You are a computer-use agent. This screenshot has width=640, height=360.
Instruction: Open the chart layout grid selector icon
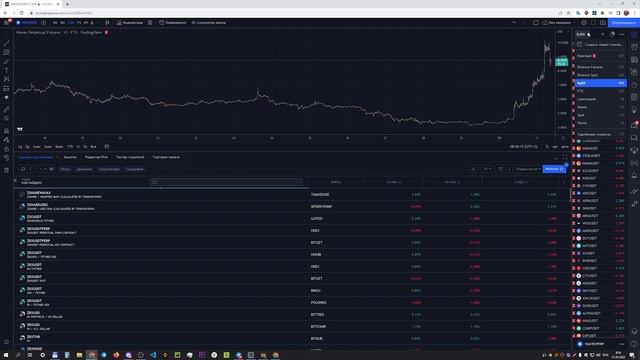pyautogui.click(x=536, y=22)
